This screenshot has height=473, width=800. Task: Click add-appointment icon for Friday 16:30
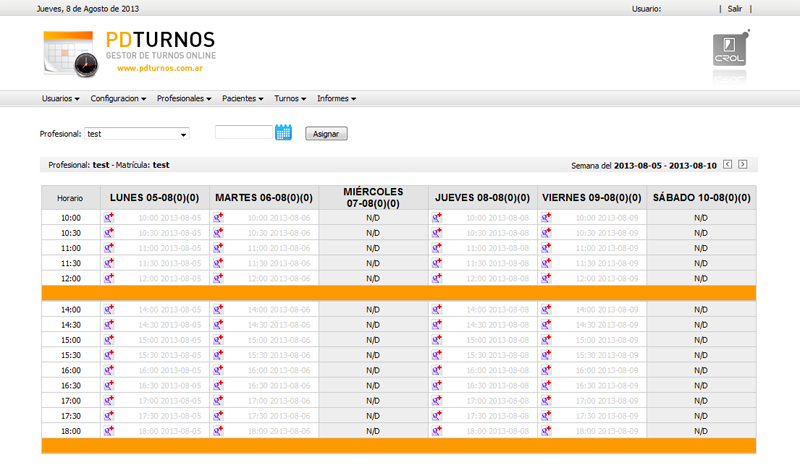[547, 385]
